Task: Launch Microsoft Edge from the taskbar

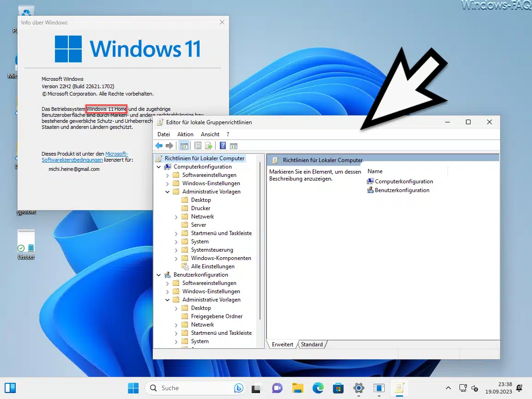Action: tap(318, 388)
